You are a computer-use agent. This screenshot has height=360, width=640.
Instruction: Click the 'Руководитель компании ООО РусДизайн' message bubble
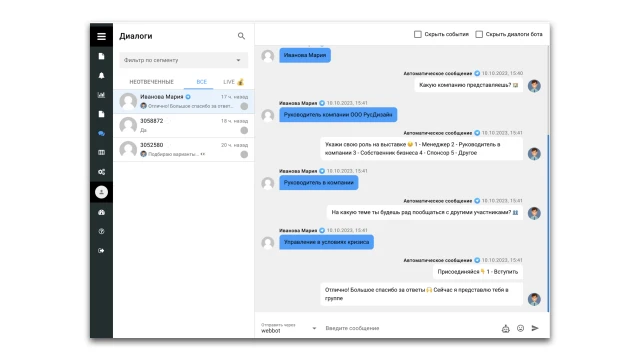click(338, 115)
